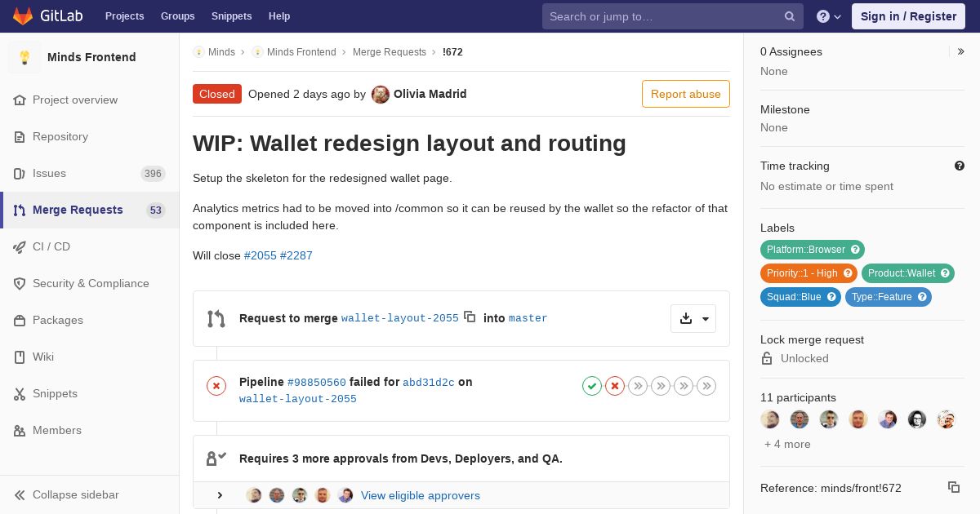Click the failed pipeline status icon
This screenshot has width=980, height=514.
tap(216, 386)
